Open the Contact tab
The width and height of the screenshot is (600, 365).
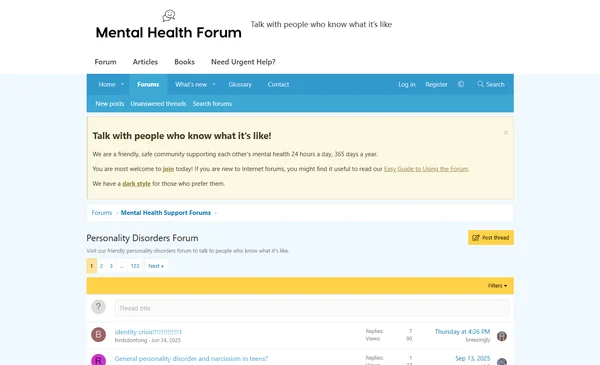278,84
